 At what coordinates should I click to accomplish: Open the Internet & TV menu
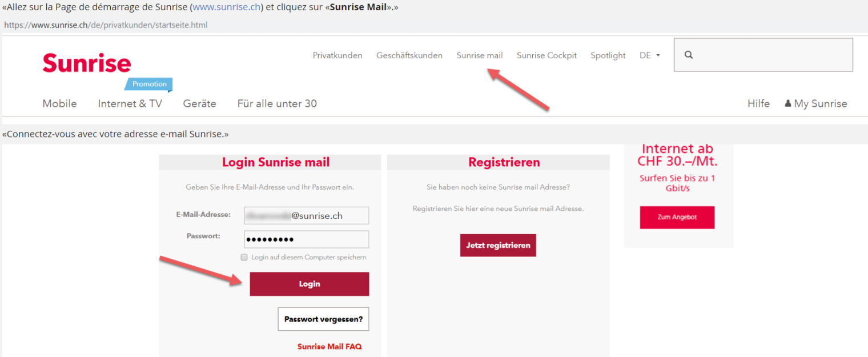click(130, 103)
